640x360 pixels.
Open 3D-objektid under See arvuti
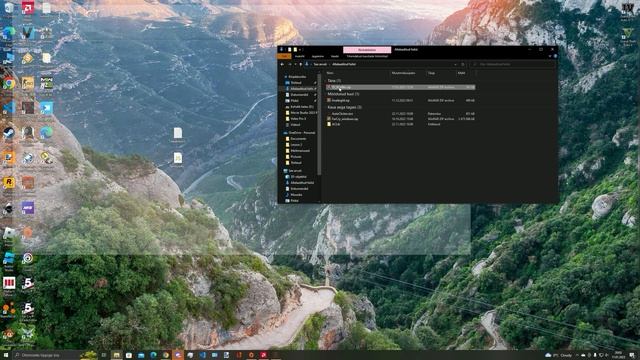298,177
